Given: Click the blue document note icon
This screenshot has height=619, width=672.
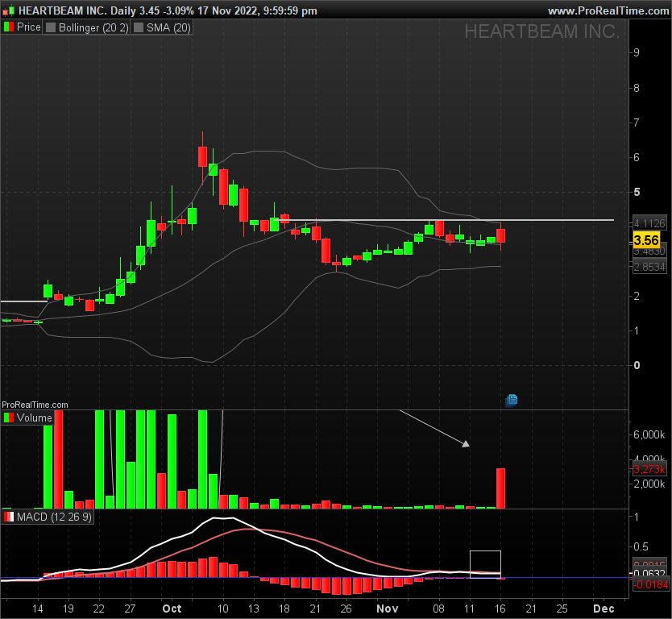Looking at the screenshot, I should coord(512,400).
